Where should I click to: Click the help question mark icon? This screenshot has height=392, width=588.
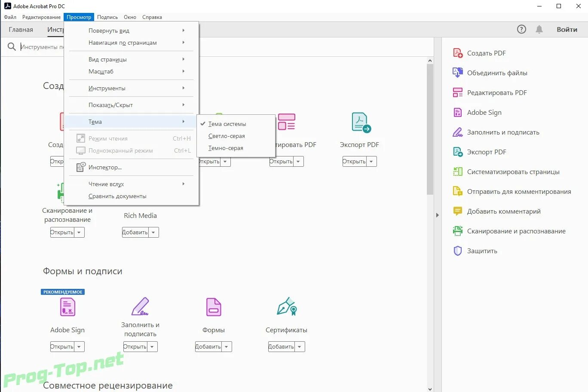click(x=521, y=29)
